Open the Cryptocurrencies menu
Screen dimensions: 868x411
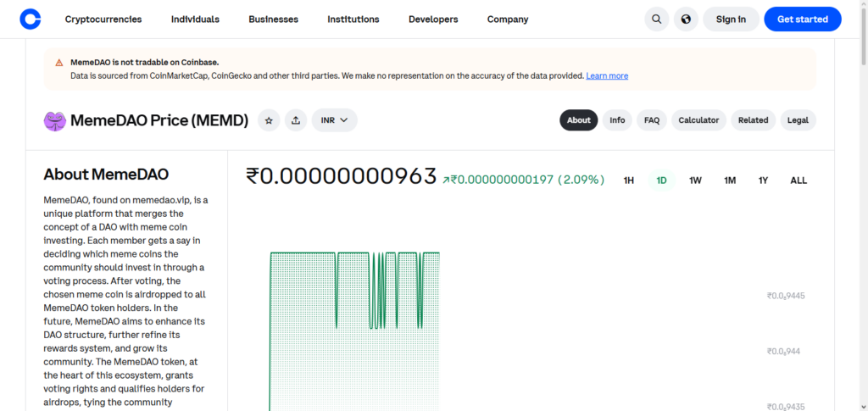point(103,19)
